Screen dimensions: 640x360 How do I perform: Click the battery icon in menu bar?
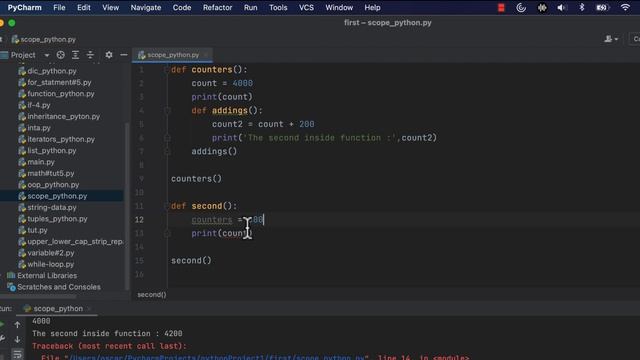[602, 7]
